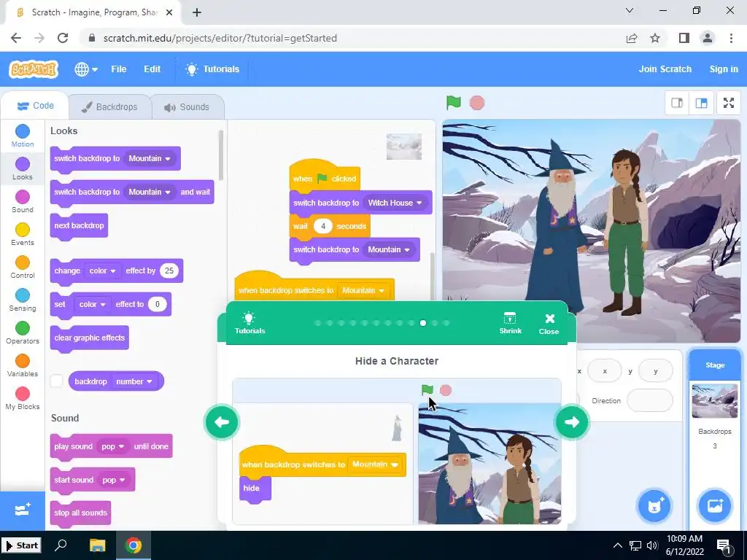Switch to the Sounds tab

click(187, 107)
